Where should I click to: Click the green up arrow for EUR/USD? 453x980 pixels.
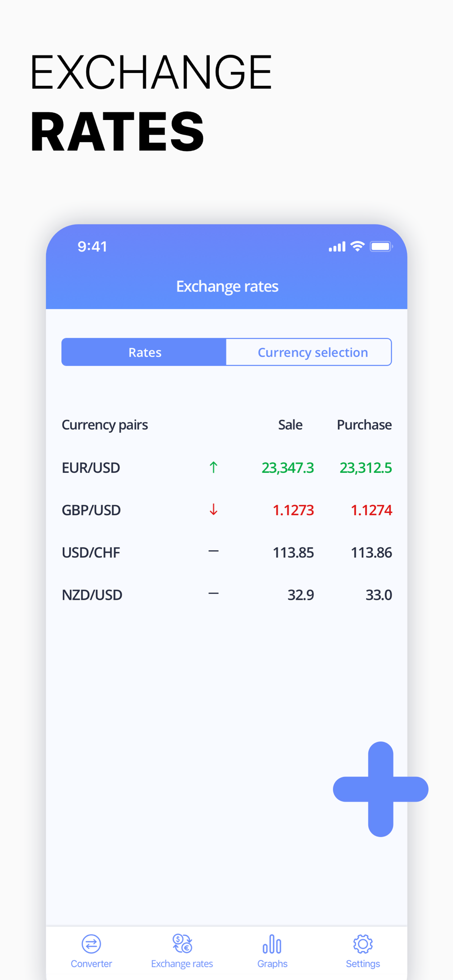(x=213, y=467)
